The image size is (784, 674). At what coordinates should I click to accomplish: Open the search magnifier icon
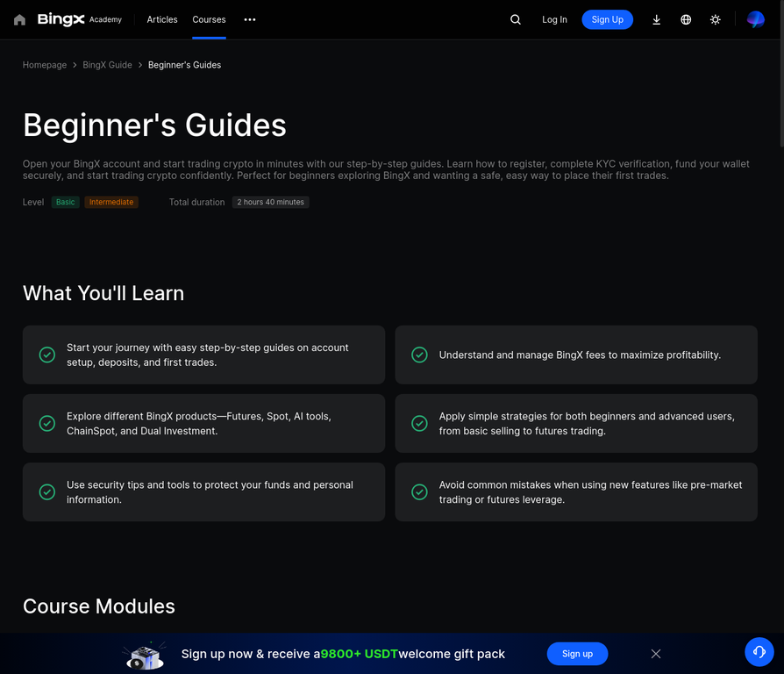click(x=516, y=19)
